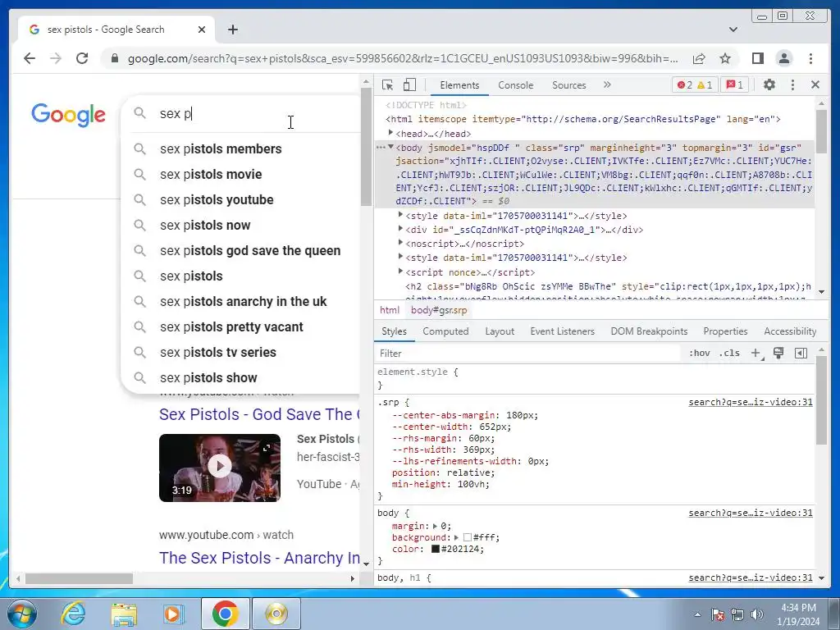840x630 pixels.
Task: Open Windows Explorer folder on taskbar
Action: pos(123,614)
